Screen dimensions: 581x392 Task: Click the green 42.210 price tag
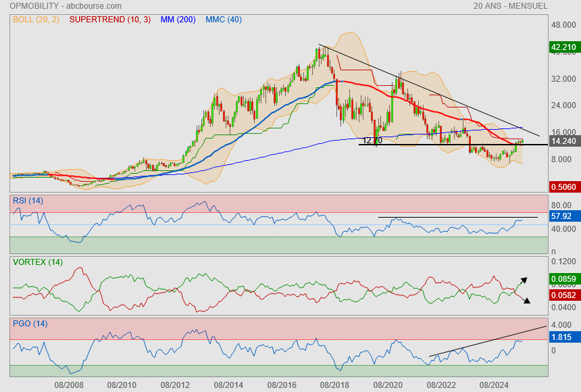pyautogui.click(x=564, y=47)
